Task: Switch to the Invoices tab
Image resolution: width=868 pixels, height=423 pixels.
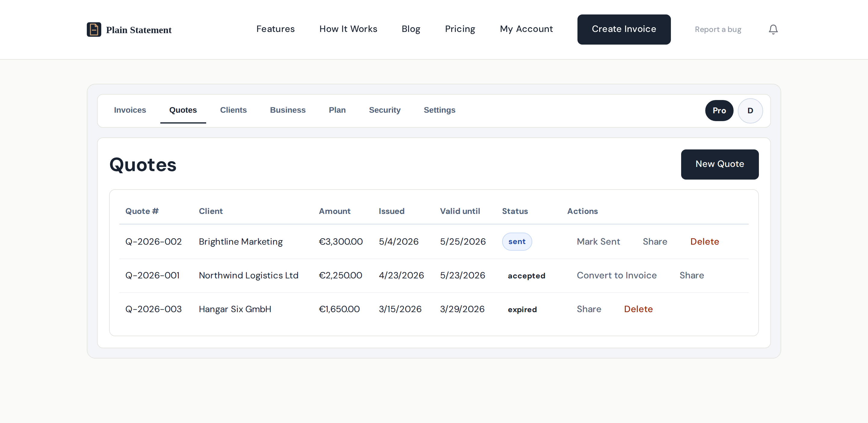Action: coord(130,110)
